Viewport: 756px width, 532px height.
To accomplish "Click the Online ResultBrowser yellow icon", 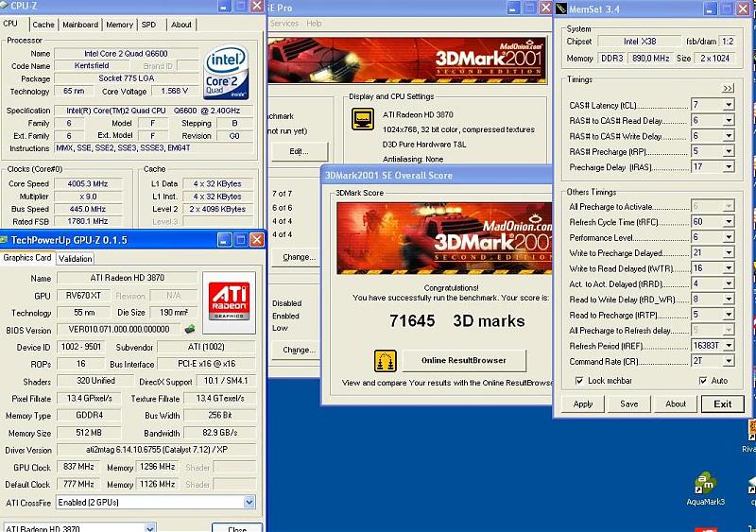I will [386, 361].
